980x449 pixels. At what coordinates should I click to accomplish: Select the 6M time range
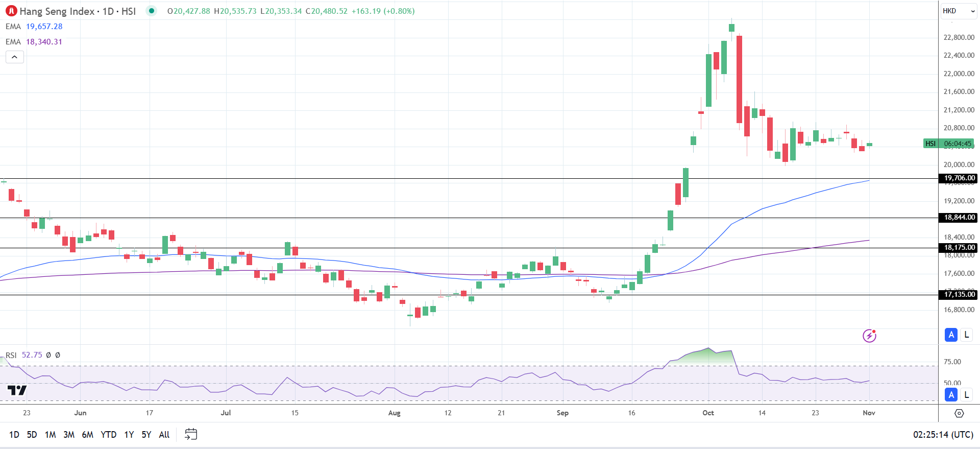tap(88, 435)
